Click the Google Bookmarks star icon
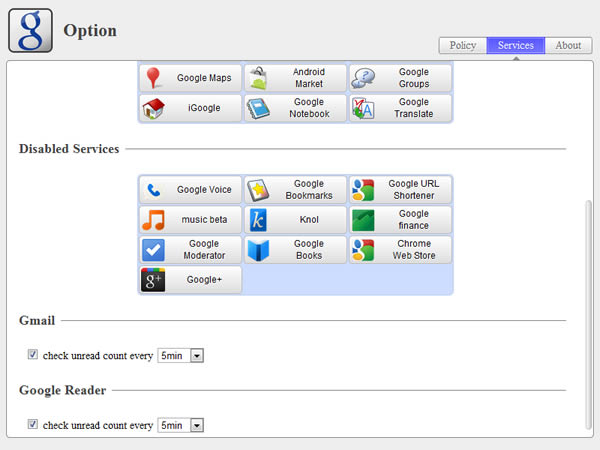Screen dimensions: 600x450 click(258, 190)
